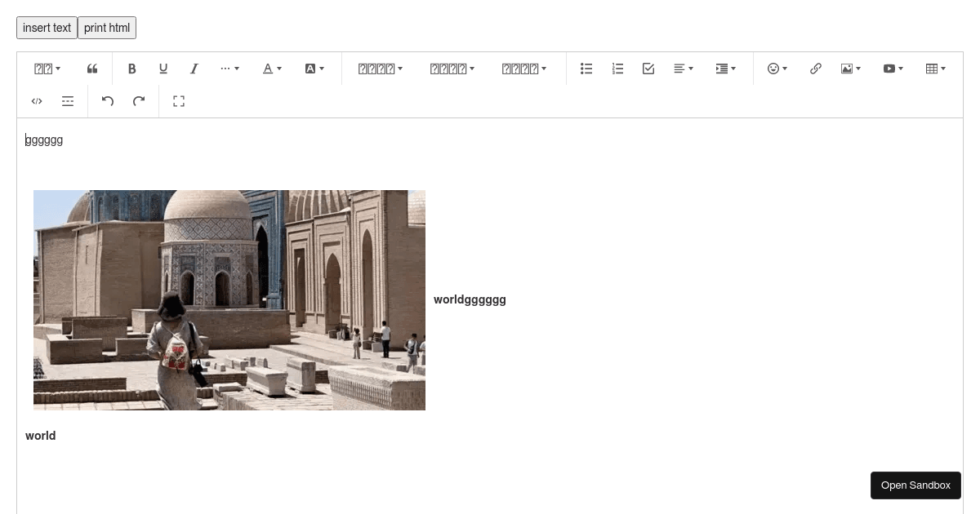The image size is (980, 514).
Task: Click the "insert text" button
Action: [x=47, y=28]
